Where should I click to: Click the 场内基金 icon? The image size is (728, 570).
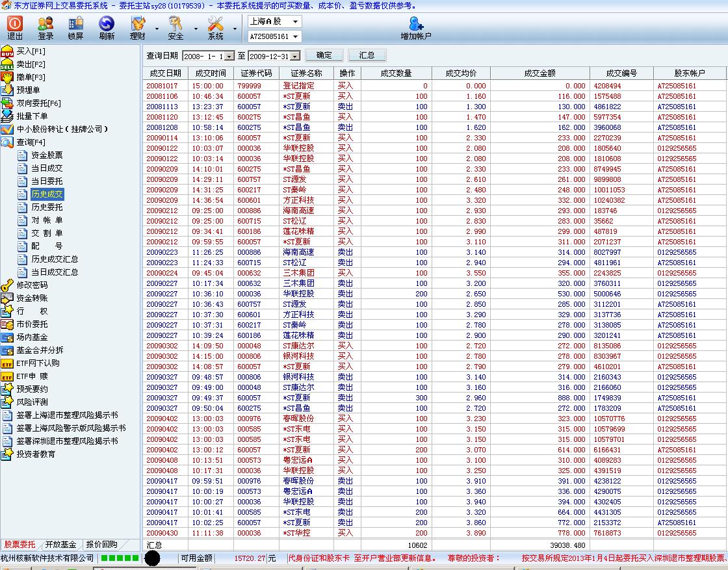(7, 337)
